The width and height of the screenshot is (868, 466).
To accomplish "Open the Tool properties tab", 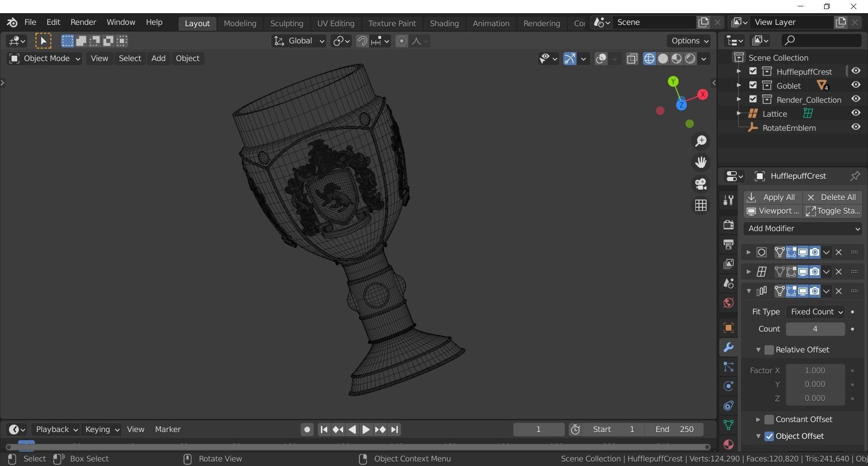I will click(728, 200).
